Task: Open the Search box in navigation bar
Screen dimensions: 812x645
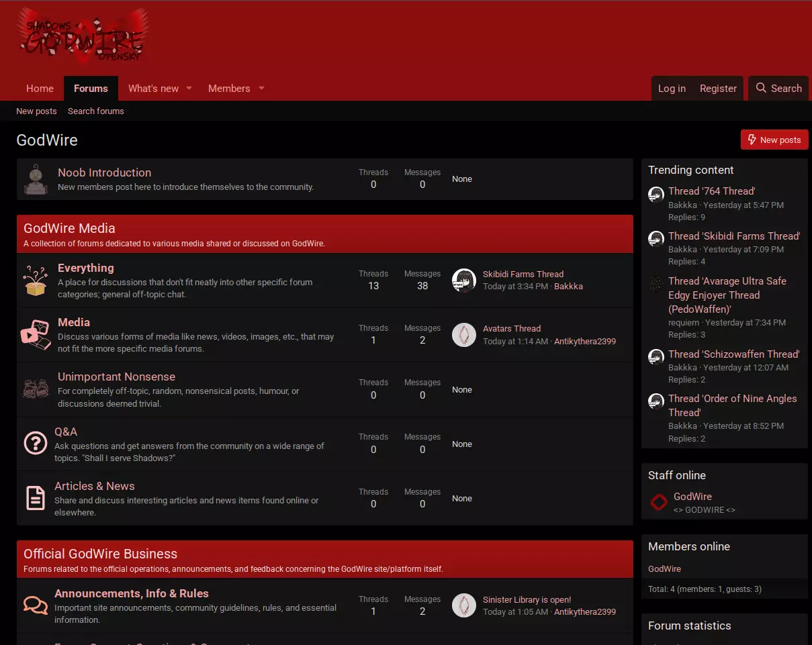Action: 778,89
